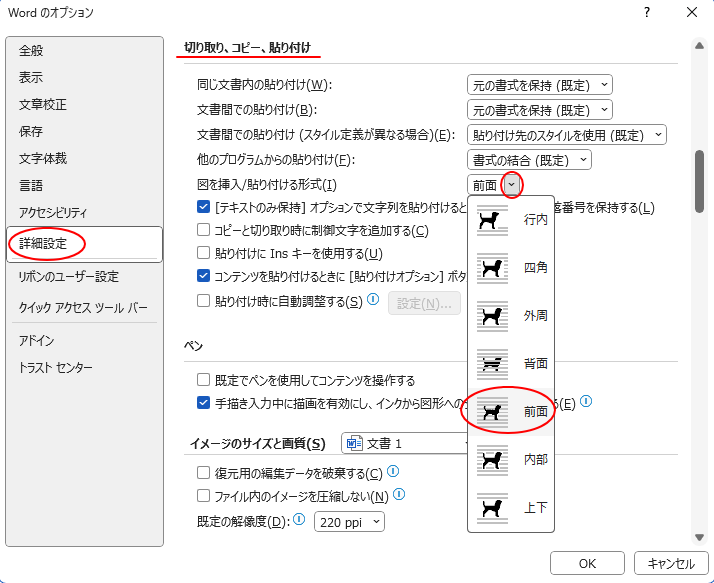The image size is (714, 583).
Task: Choose the 行内 wrap icon option
Action: (492, 220)
